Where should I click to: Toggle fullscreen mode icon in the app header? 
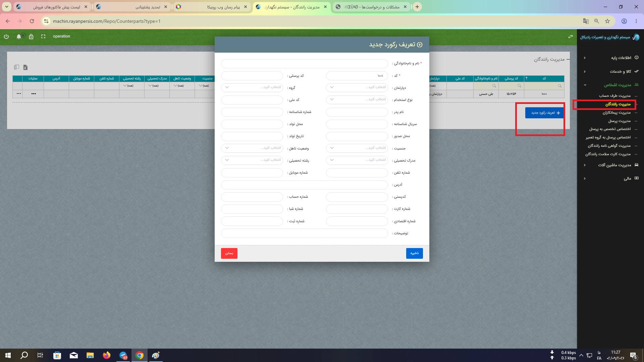point(43,37)
